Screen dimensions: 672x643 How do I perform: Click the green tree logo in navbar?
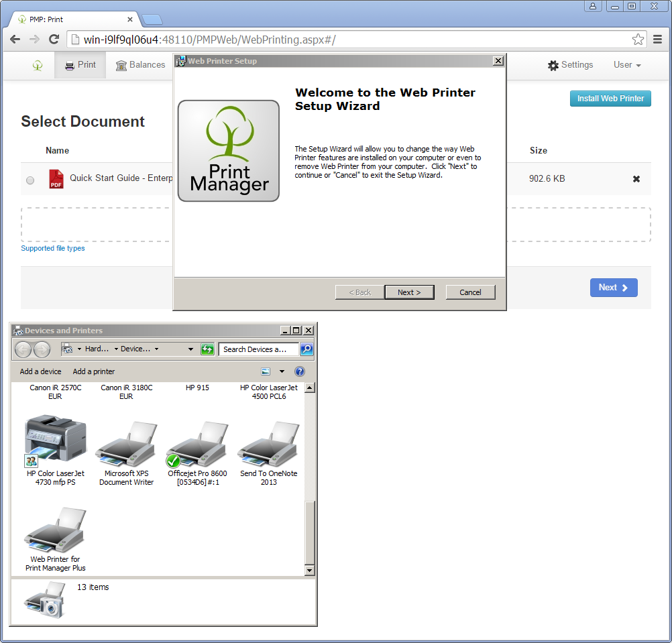point(38,65)
